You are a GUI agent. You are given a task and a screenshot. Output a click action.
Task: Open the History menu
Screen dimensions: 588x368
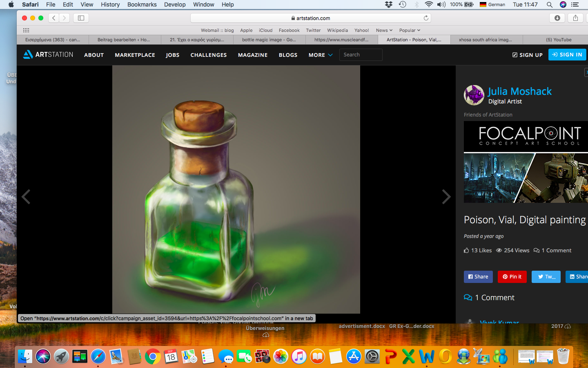pyautogui.click(x=110, y=4)
